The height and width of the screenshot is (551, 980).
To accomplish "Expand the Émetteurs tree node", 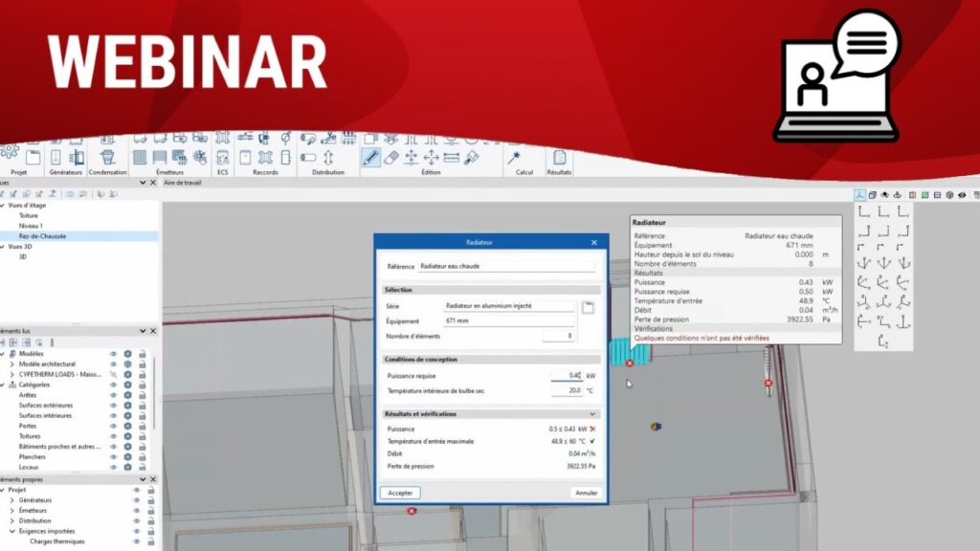I will tap(11, 510).
